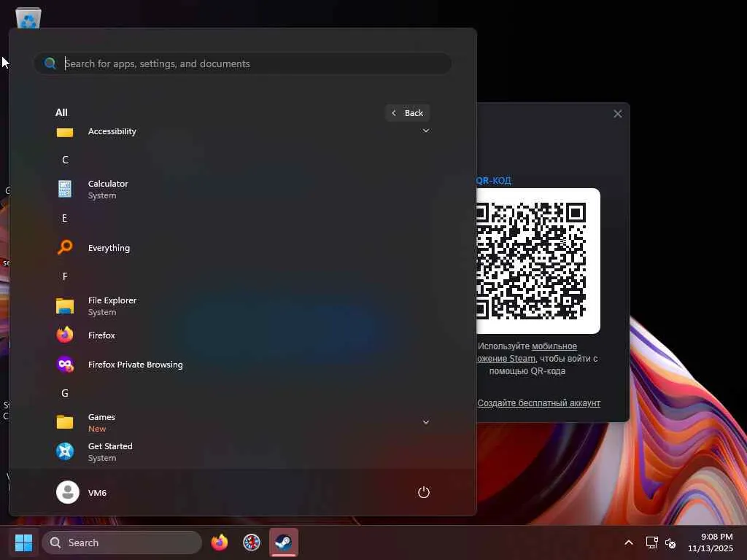Click the 'Firefox Private Browsing' label text
The image size is (747, 560).
tap(135, 365)
